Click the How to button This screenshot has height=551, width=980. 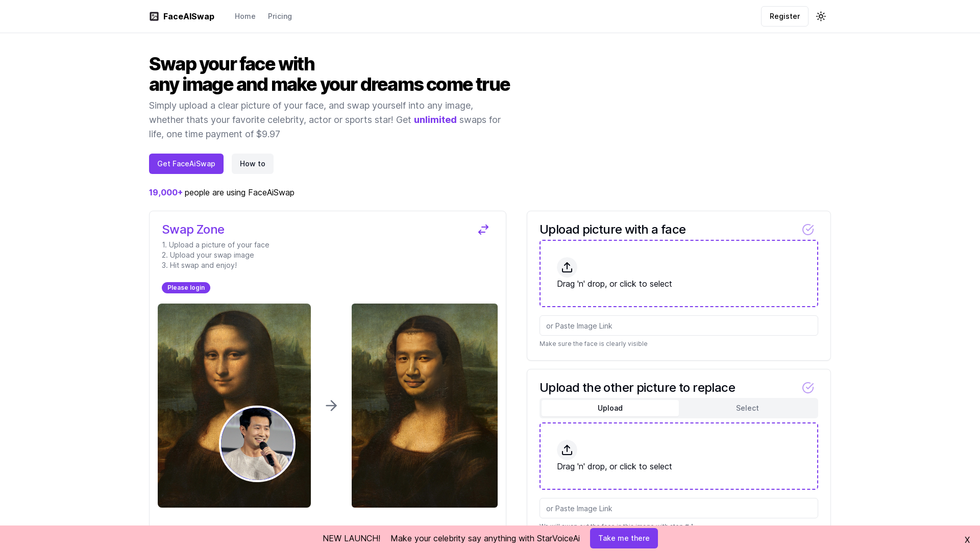[x=253, y=164]
